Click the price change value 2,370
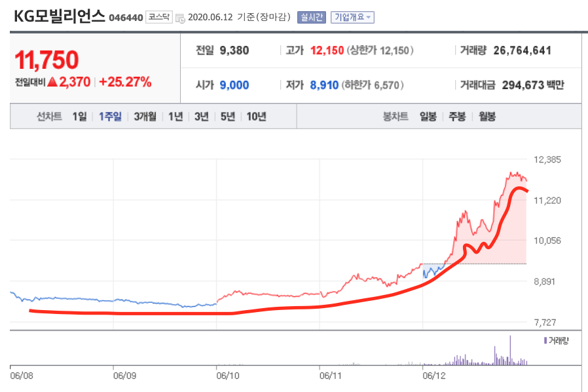The image size is (588, 392). click(75, 82)
